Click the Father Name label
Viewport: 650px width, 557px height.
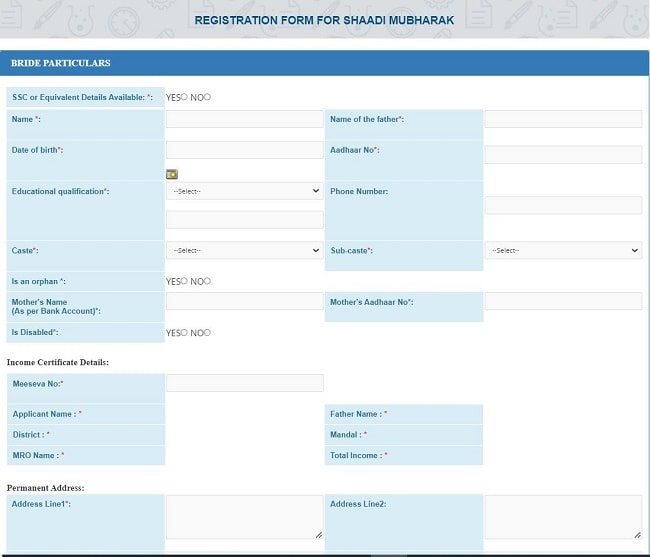point(359,414)
